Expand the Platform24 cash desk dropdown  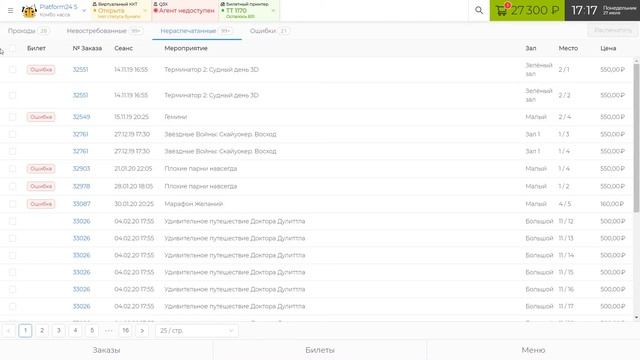click(84, 11)
